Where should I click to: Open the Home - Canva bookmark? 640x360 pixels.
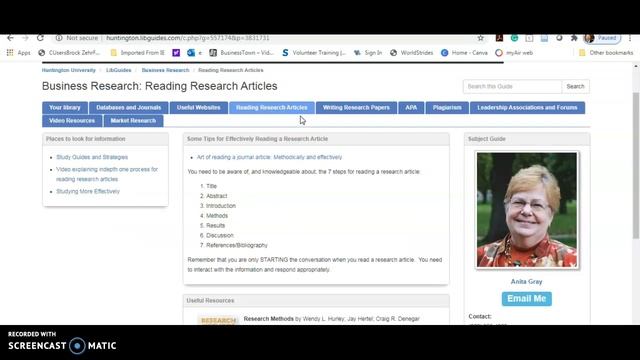[464, 53]
